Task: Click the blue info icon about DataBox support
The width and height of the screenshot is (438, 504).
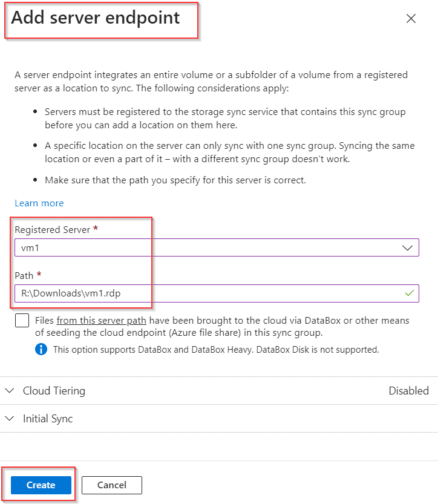Action: (x=41, y=349)
